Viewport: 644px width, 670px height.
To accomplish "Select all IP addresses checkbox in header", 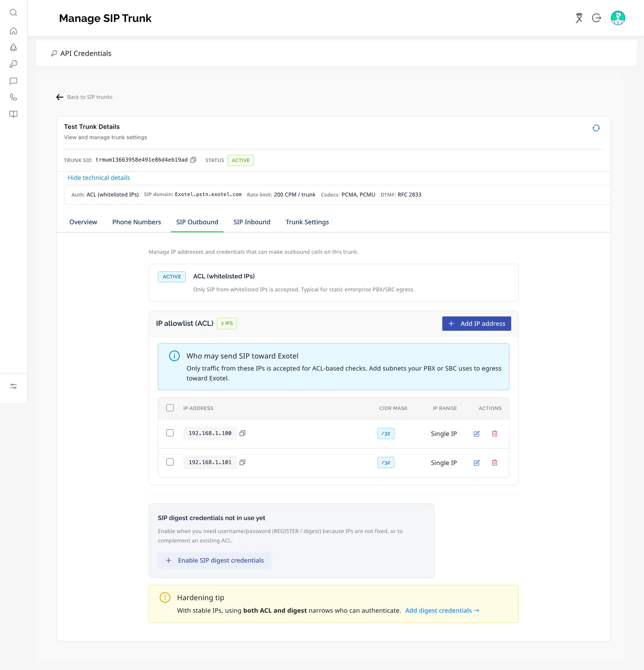I will [x=170, y=408].
